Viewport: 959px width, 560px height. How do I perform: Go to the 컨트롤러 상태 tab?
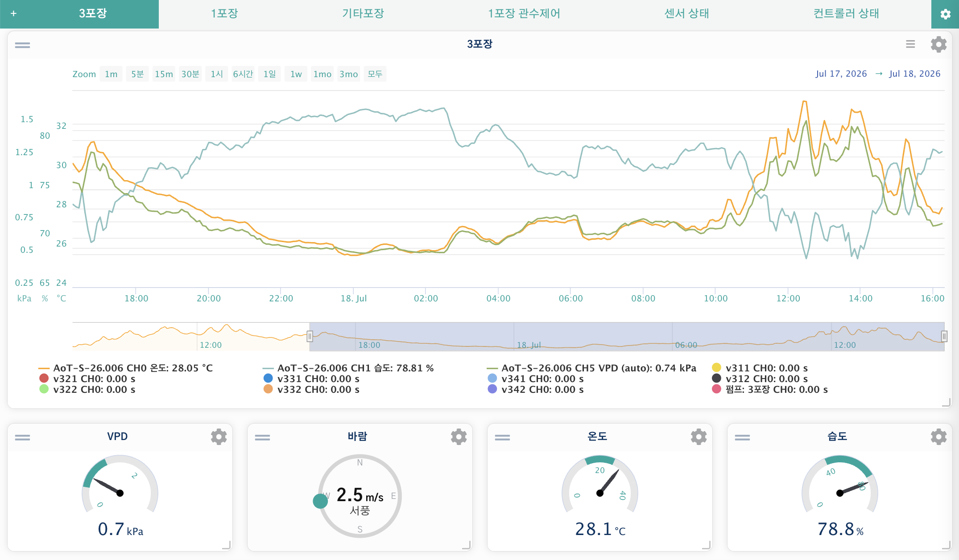point(846,14)
